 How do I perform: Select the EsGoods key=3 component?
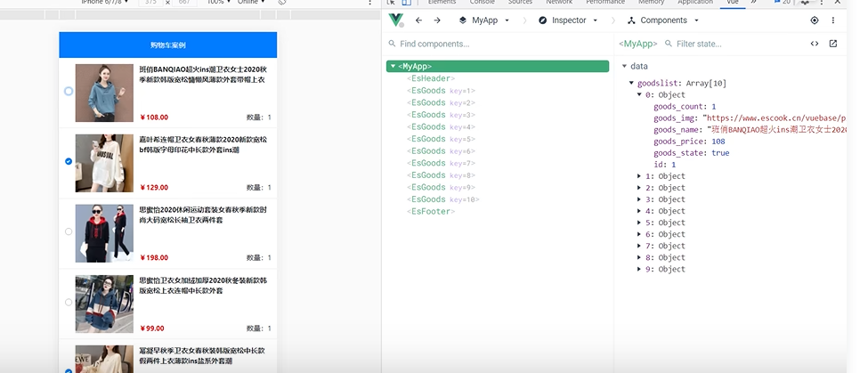(442, 115)
